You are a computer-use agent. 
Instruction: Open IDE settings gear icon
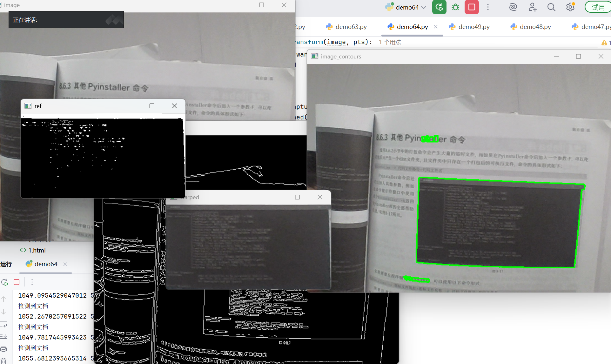pos(570,7)
